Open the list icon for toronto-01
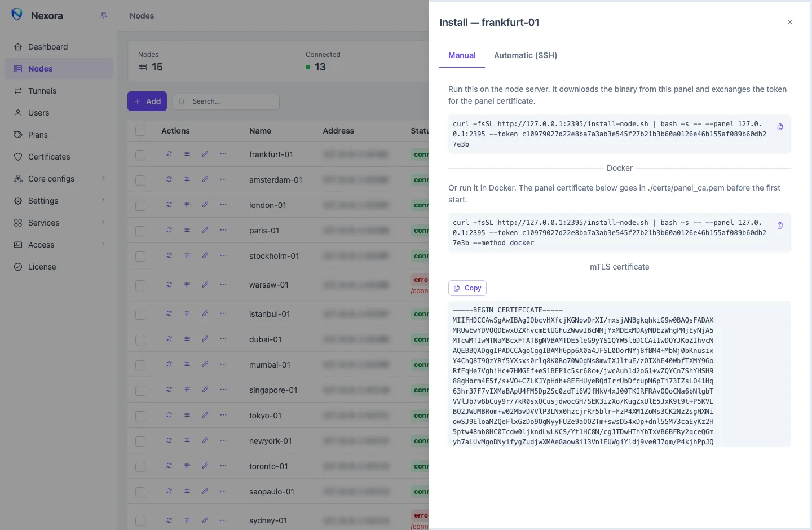812x530 pixels. coord(187,466)
